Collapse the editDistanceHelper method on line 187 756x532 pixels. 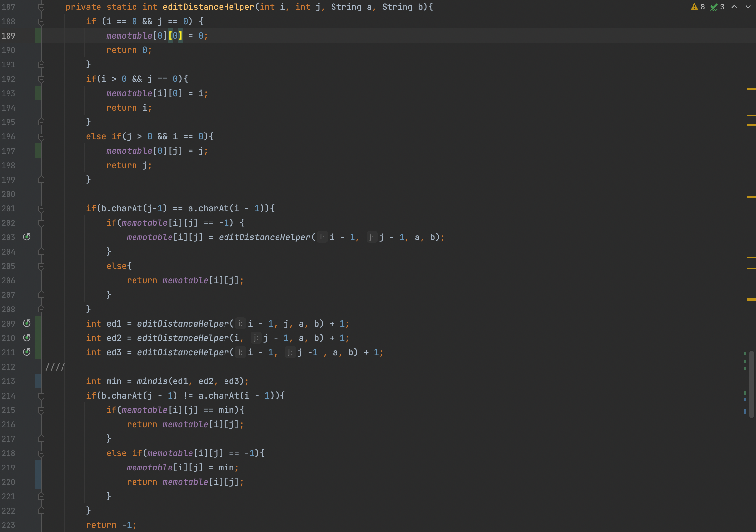(x=41, y=7)
